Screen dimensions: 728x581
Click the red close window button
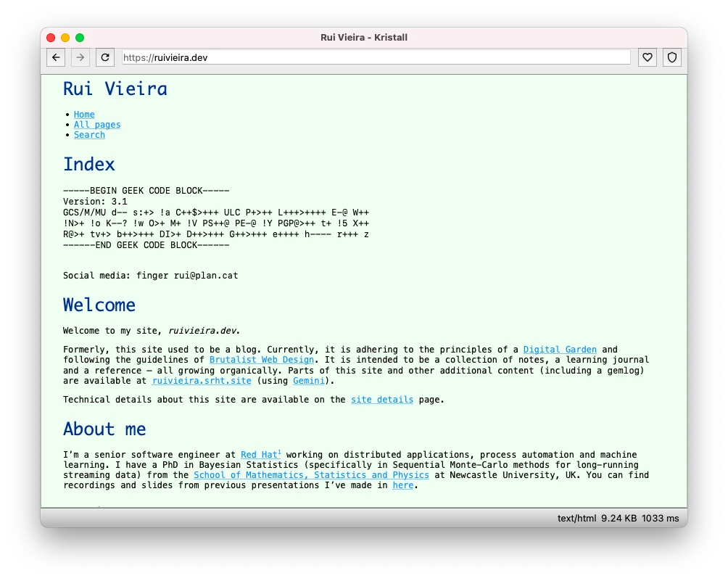click(51, 38)
